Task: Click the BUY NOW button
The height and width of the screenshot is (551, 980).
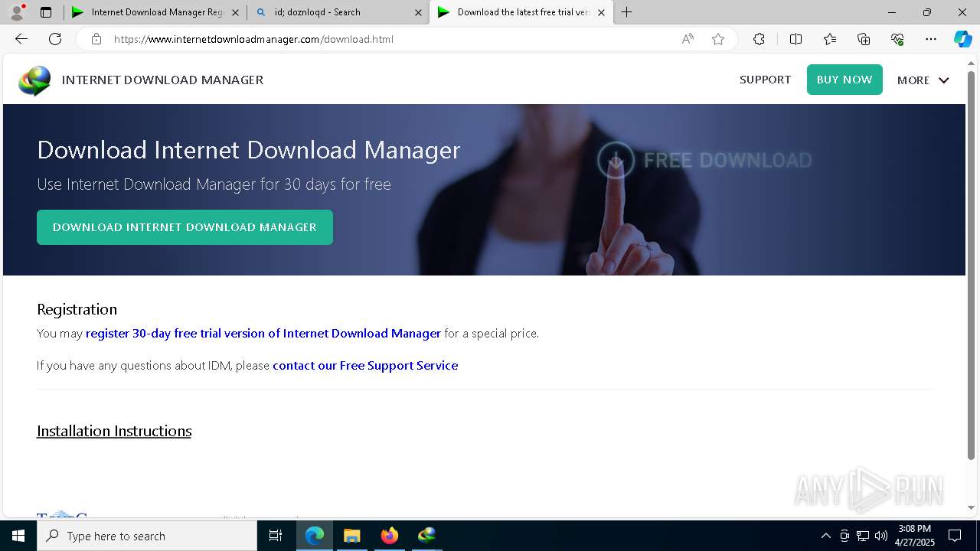Action: (844, 80)
